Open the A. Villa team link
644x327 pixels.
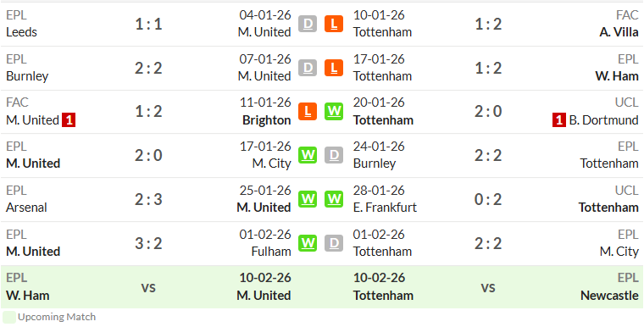point(619,32)
